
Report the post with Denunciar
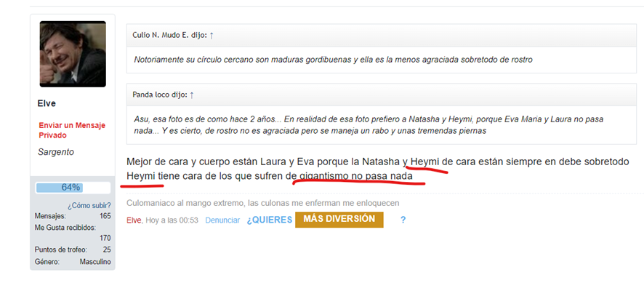[x=222, y=220]
